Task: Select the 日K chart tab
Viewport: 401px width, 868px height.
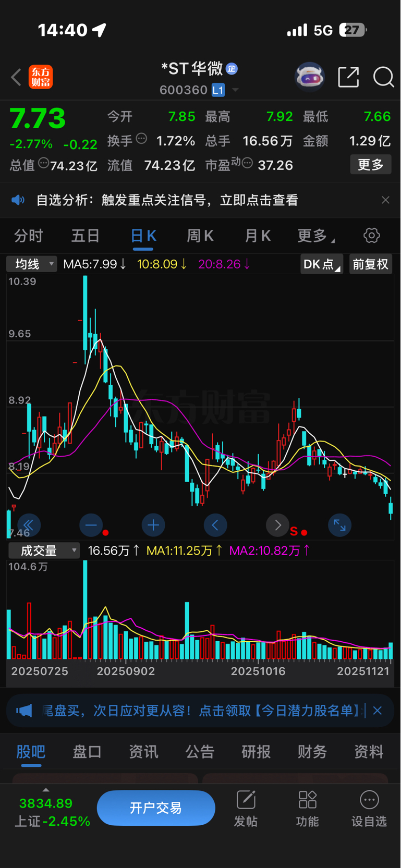Action: (x=143, y=236)
